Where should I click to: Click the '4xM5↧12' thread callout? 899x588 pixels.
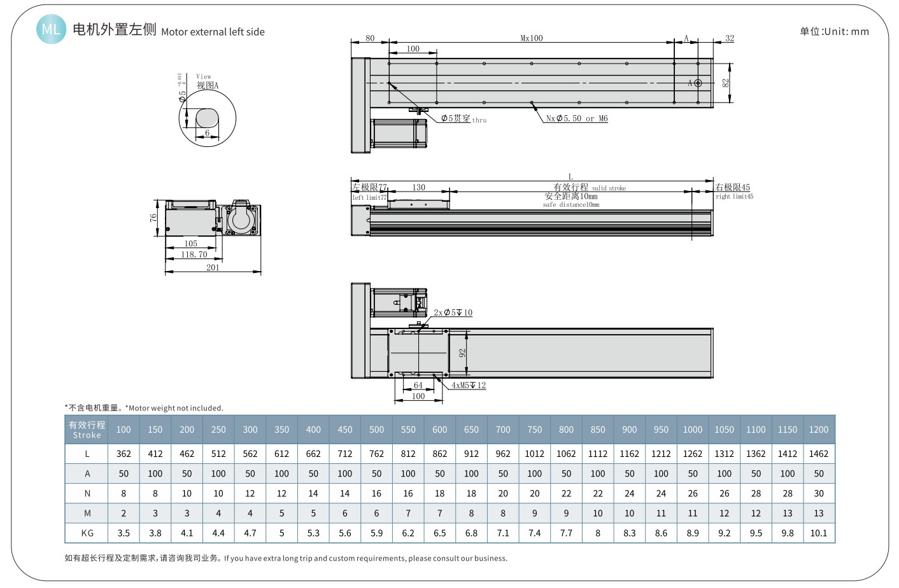(x=469, y=385)
